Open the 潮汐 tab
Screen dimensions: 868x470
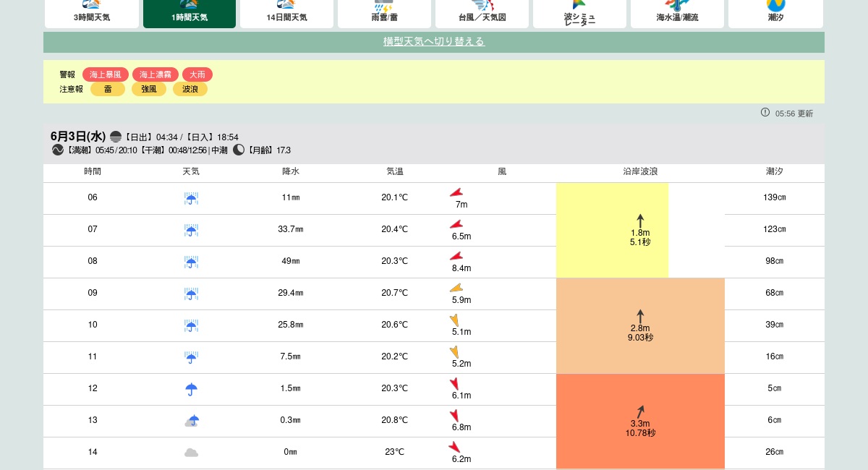click(775, 14)
